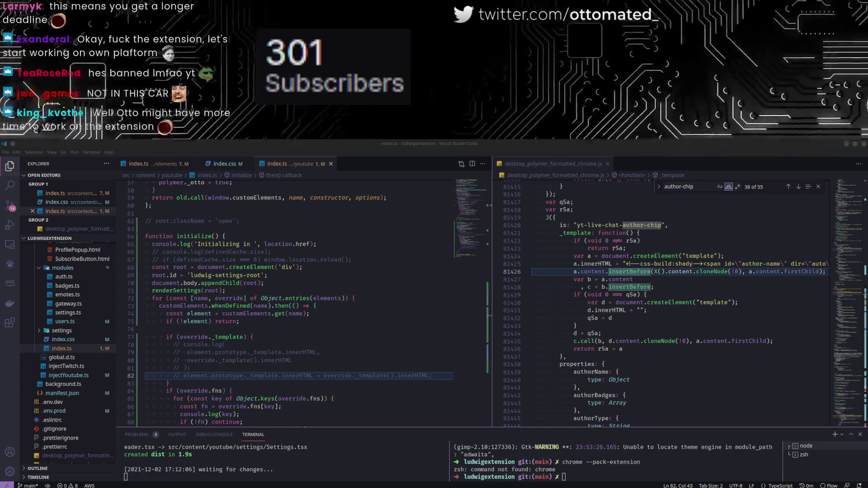Open the Docker view in the activity bar
This screenshot has height=488, width=868.
(10, 303)
